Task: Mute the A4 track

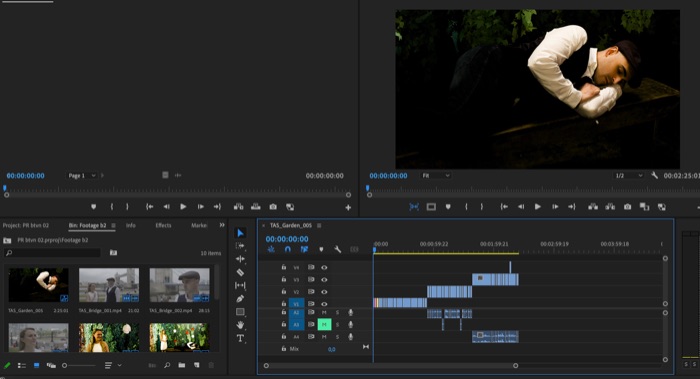Action: (x=324, y=337)
